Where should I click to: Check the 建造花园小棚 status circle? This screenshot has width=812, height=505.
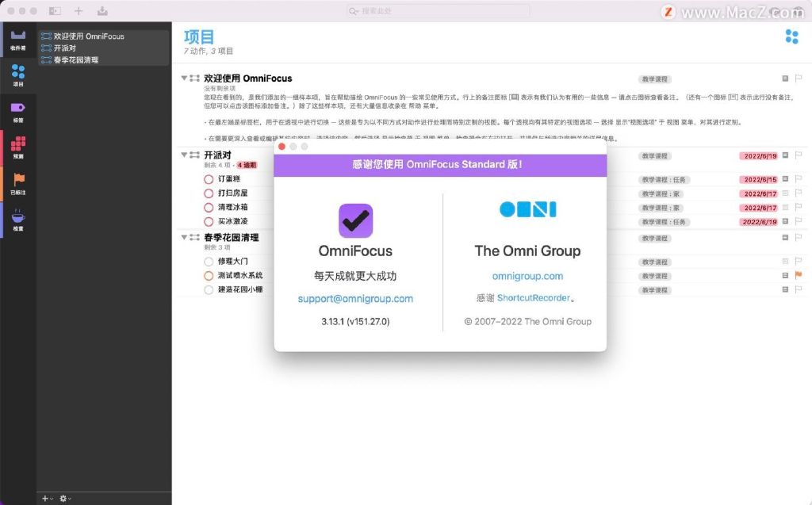click(209, 290)
